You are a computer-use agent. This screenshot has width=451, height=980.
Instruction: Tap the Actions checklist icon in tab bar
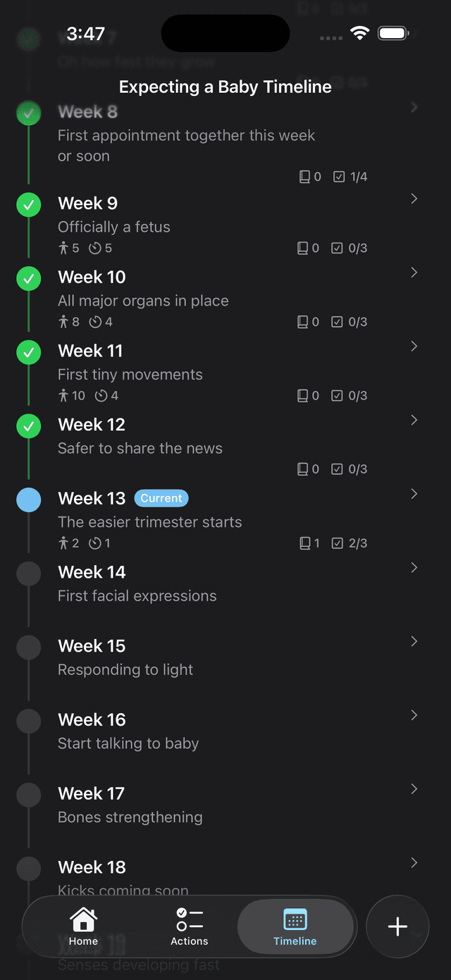189,918
